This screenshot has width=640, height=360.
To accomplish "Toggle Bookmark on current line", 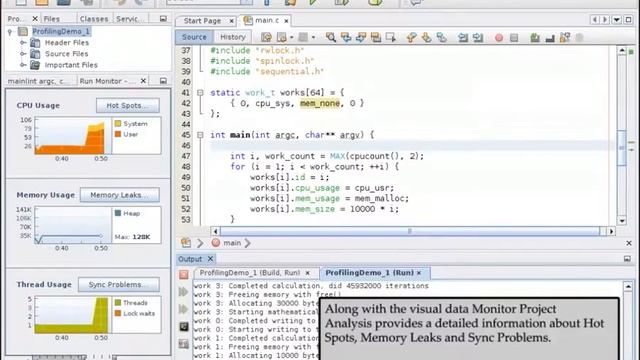I will pyautogui.click(x=441, y=38).
